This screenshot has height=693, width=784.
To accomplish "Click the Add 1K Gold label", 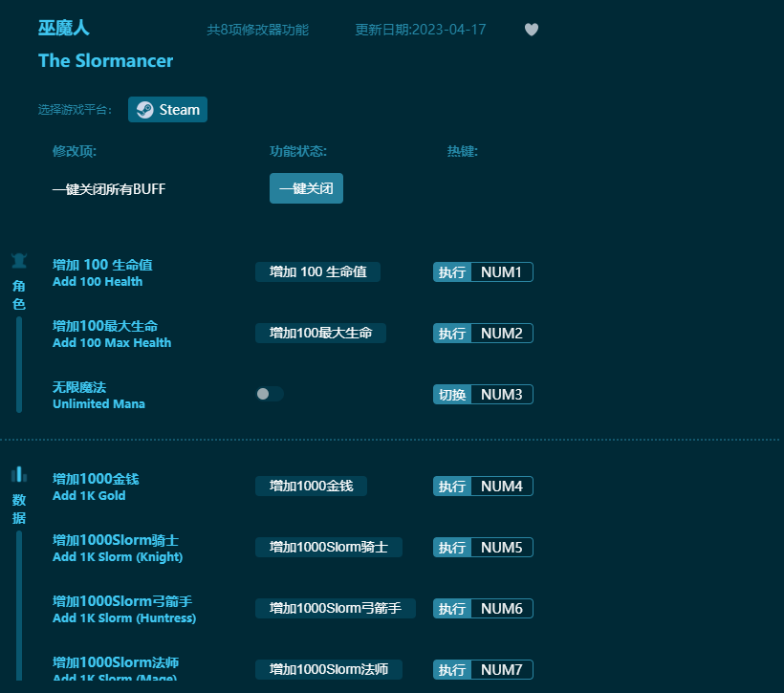I will [89, 495].
